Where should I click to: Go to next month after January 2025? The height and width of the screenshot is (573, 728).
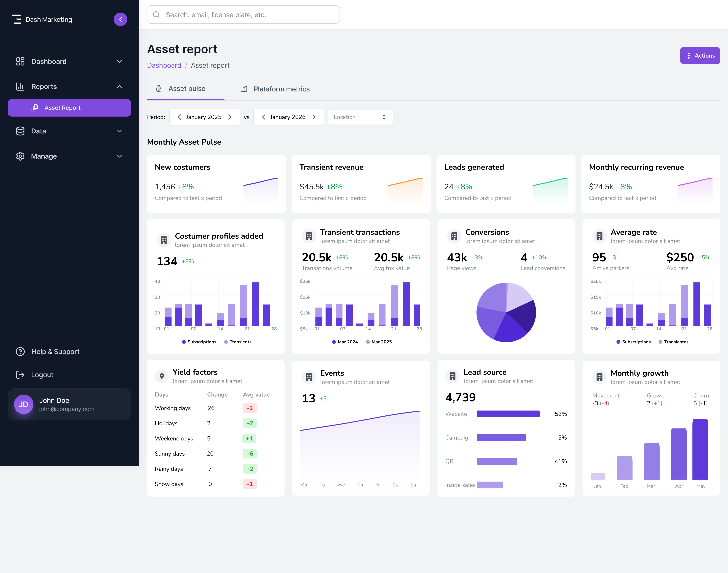tap(230, 117)
